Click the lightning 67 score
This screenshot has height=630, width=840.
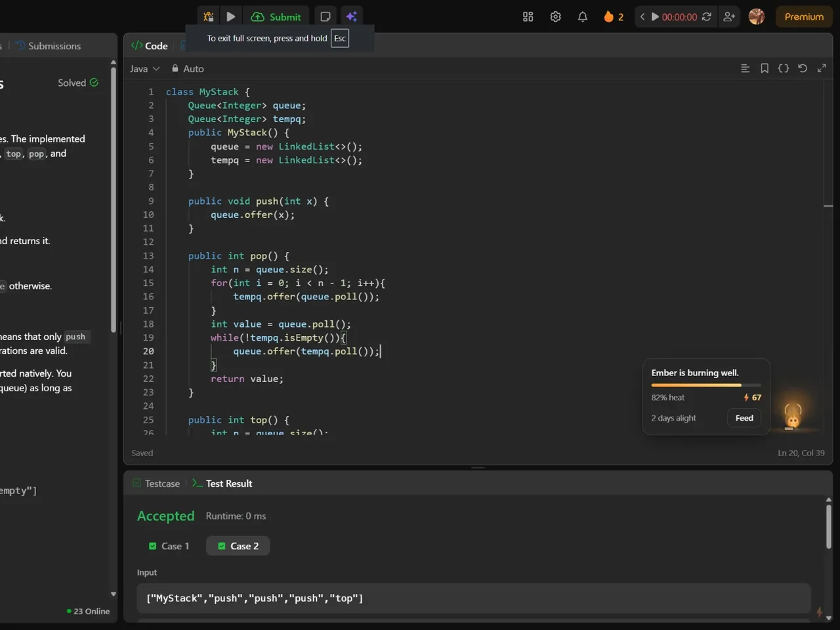click(x=752, y=398)
